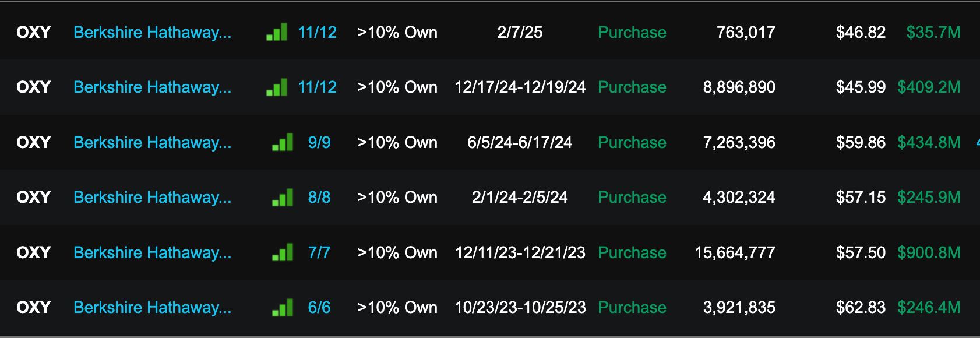Open the 9/9 track record link
This screenshot has width=980, height=338.
[319, 143]
